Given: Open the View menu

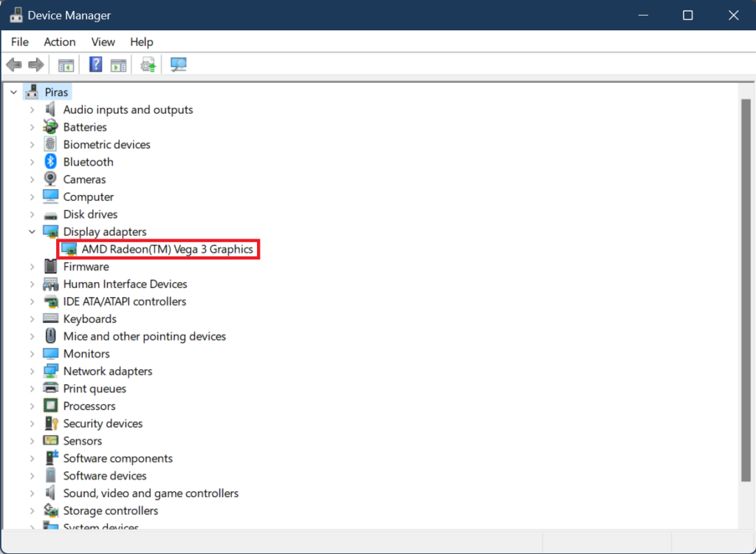Looking at the screenshot, I should point(103,41).
